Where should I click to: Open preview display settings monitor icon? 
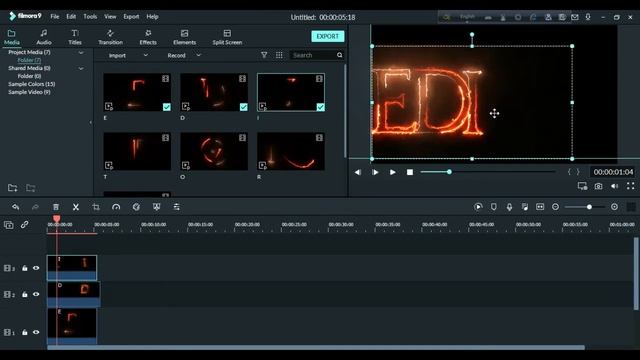click(582, 186)
